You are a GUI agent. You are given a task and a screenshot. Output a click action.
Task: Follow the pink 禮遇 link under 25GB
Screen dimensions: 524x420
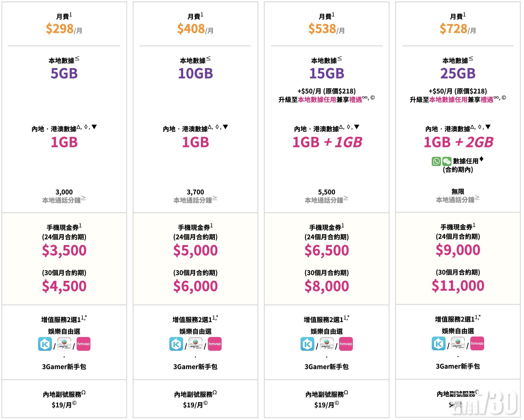487,100
